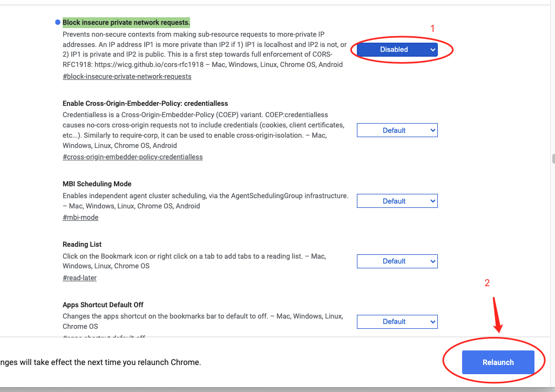
Task: Click the page's vertical scrollbar thumb
Action: click(553, 158)
